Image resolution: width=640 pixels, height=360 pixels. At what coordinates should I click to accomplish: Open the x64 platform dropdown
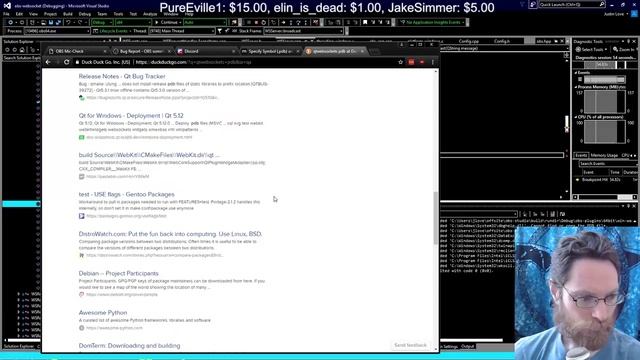click(x=133, y=22)
